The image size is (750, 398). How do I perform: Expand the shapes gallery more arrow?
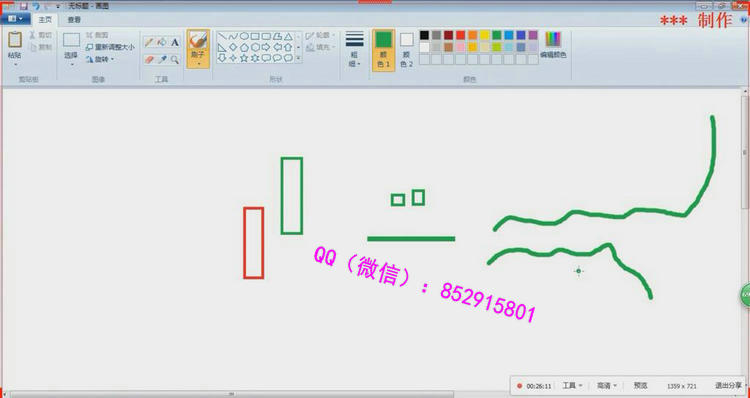coord(298,58)
